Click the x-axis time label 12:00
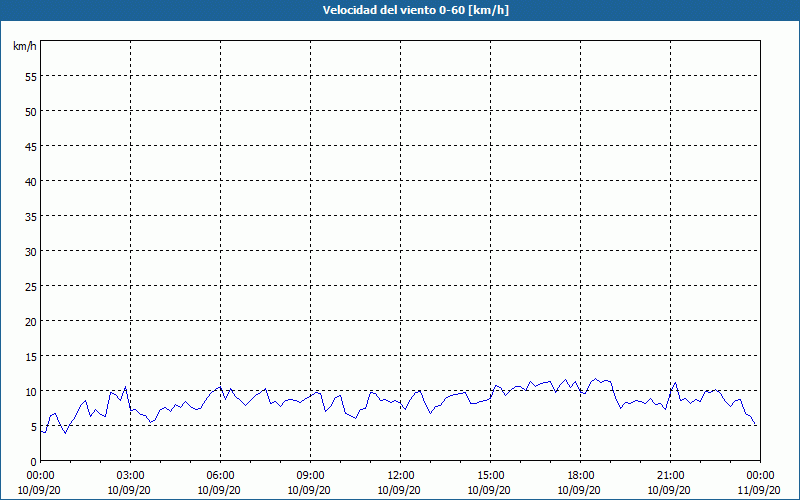Image resolution: width=800 pixels, height=500 pixels. pos(401,476)
